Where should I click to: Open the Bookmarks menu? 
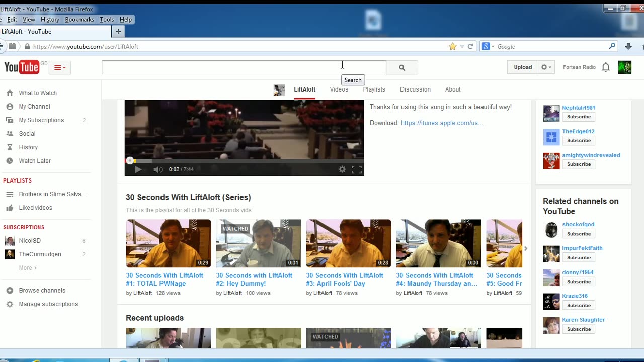point(79,19)
